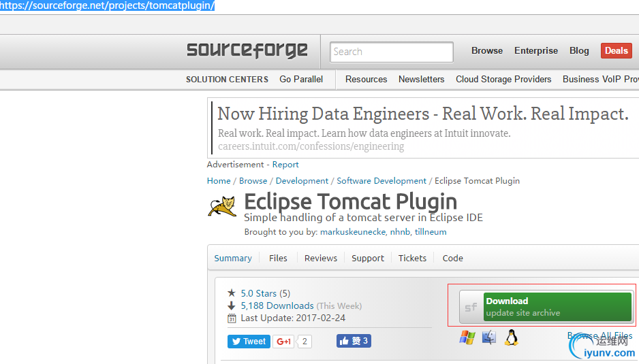
Task: Open the Resources link
Action: (x=366, y=80)
